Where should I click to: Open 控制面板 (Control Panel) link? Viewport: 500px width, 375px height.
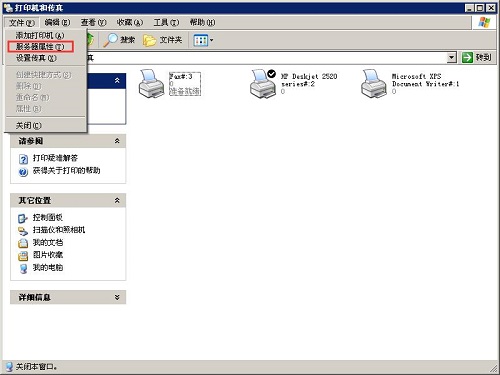click(x=48, y=218)
